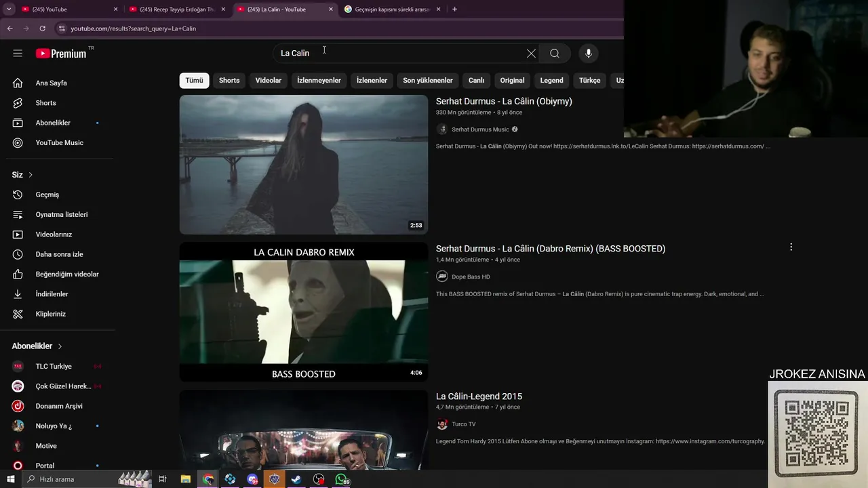Select the Shorts filter chip
868x488 pixels.
point(229,80)
